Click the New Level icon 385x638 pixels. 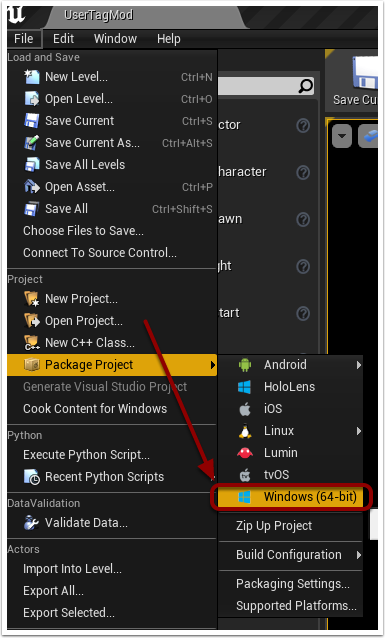(32, 76)
